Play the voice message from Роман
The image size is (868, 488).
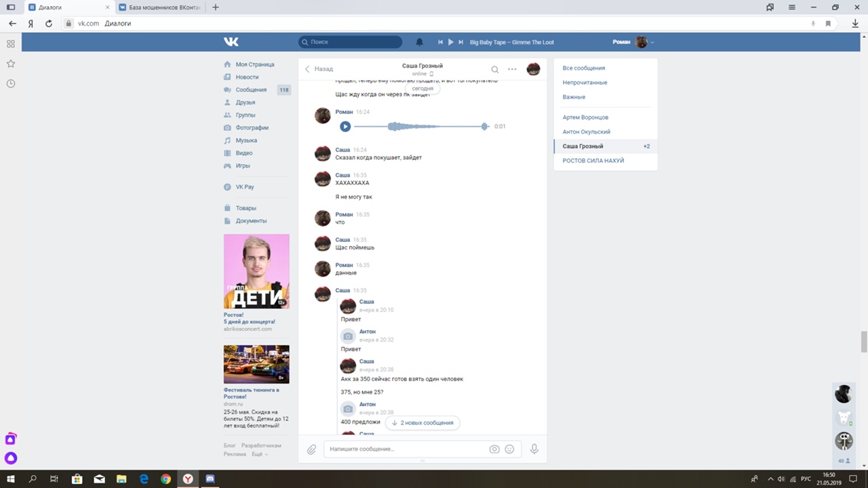pos(345,126)
